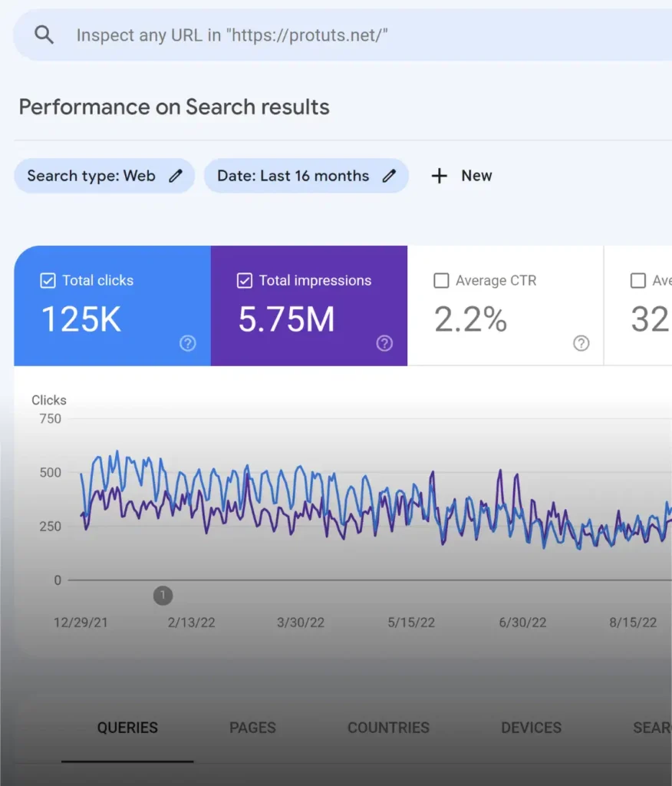Click the 750 y-axis label
672x786 pixels.
tap(50, 418)
